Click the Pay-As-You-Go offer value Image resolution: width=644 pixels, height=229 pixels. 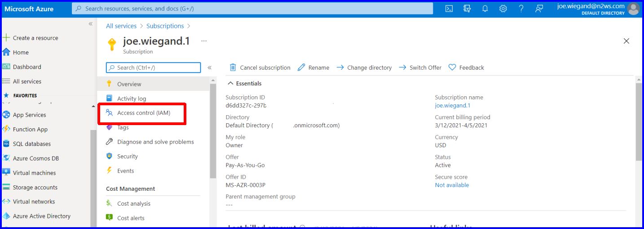245,165
